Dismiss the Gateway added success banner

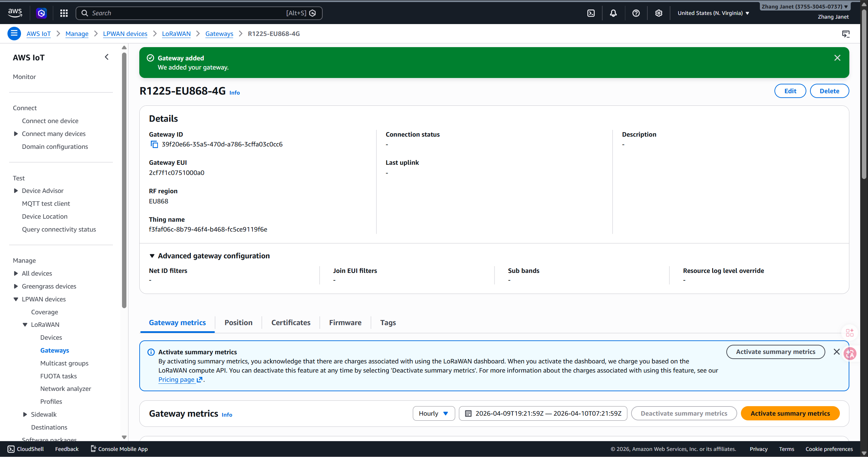click(837, 58)
